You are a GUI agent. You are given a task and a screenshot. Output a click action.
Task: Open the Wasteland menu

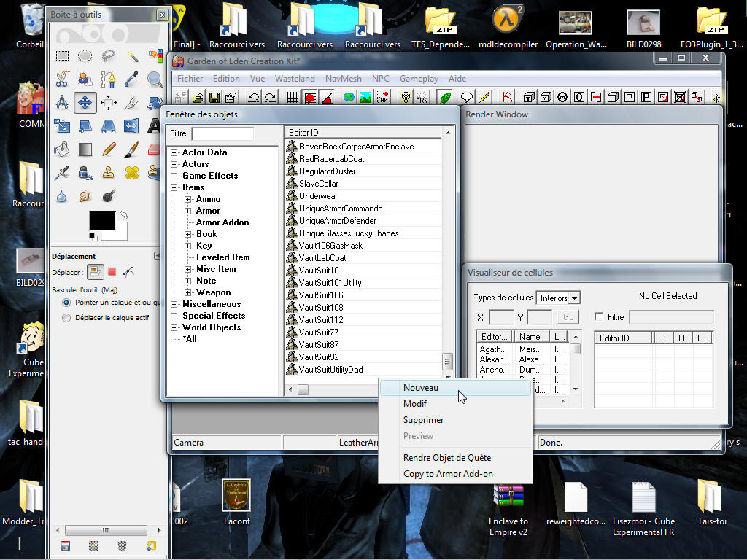[295, 79]
